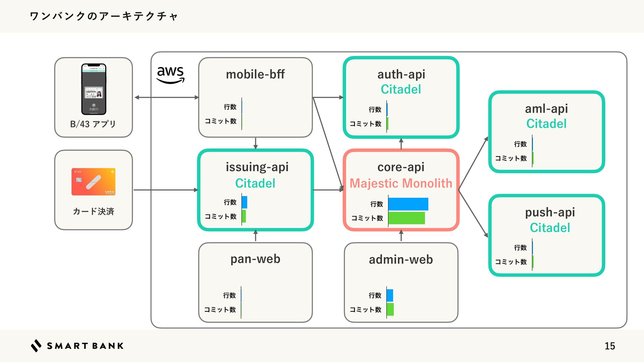Click the admin-web title text
Image resolution: width=644 pixels, height=362 pixels.
click(401, 260)
